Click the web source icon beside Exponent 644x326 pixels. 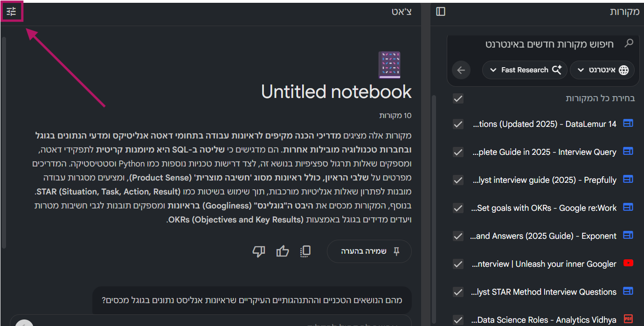(628, 236)
